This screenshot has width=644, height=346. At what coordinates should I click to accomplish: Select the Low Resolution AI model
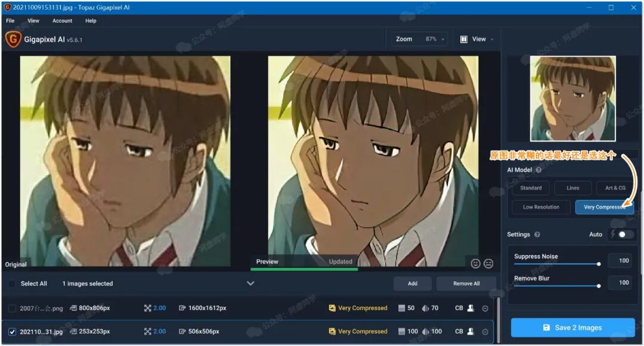click(541, 207)
